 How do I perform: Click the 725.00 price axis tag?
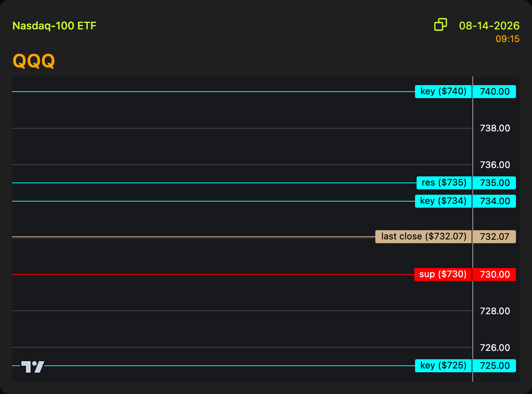(x=495, y=366)
